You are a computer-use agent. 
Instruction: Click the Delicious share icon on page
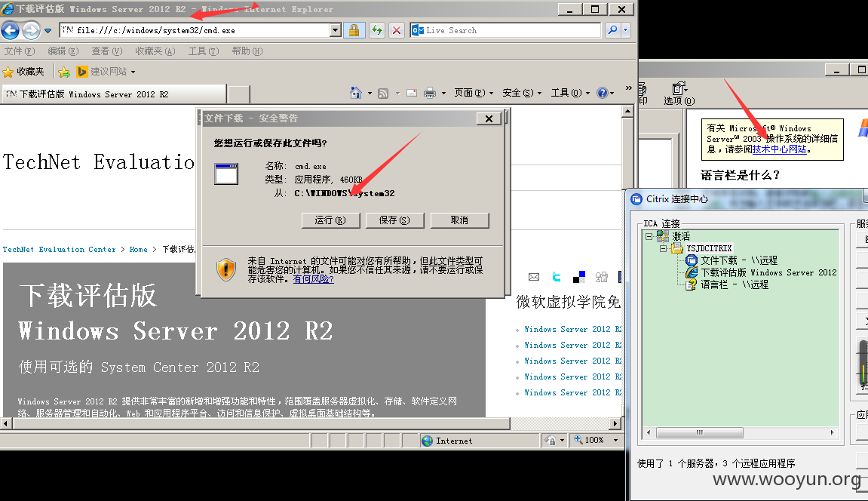click(579, 277)
